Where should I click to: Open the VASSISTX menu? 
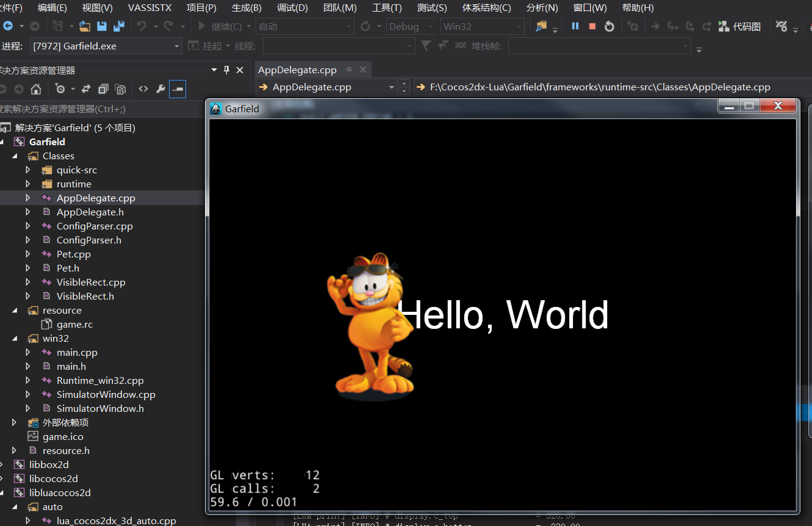coord(150,8)
